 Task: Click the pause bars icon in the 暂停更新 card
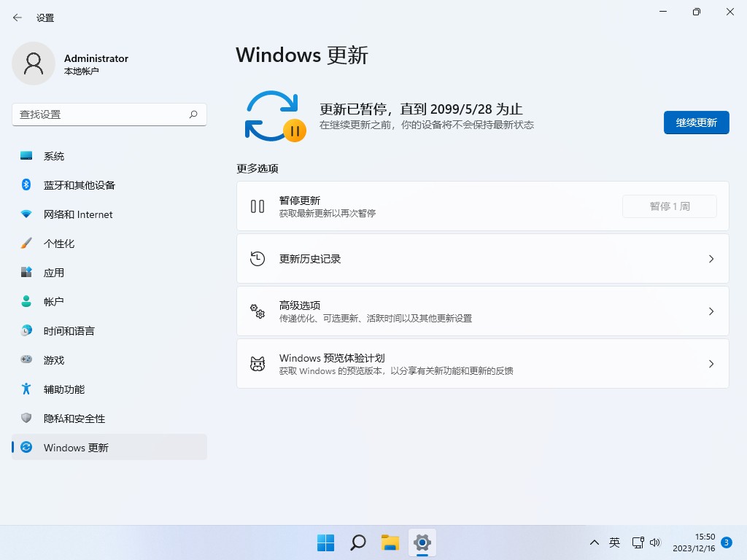[x=258, y=206]
